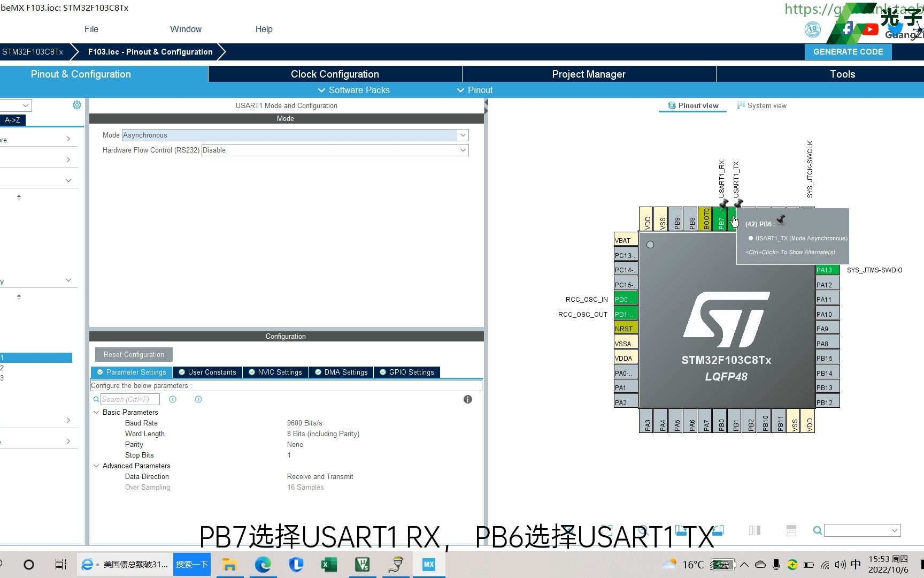Open the keep/layout grid icon near search box
Screen dimensions: 924x578
pos(791,530)
